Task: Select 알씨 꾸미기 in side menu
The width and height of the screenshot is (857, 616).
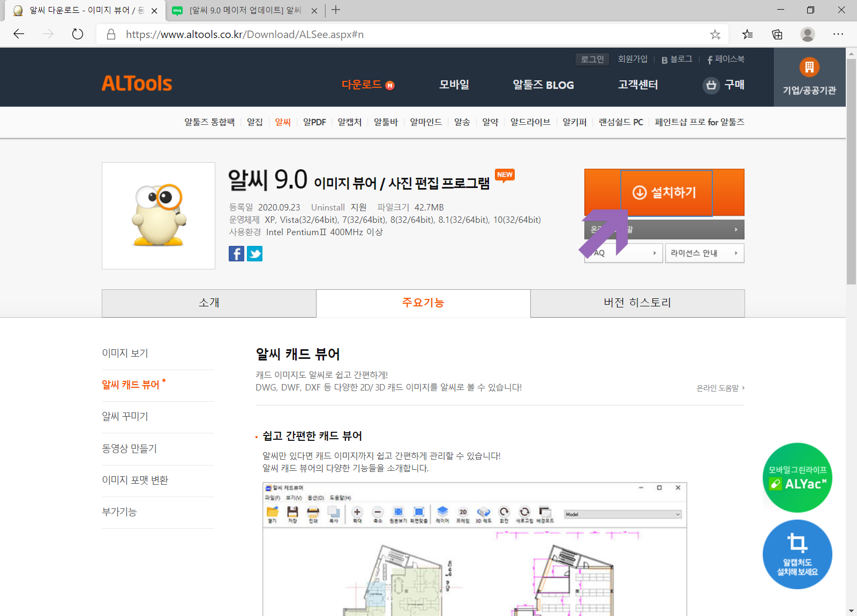Action: 125,416
